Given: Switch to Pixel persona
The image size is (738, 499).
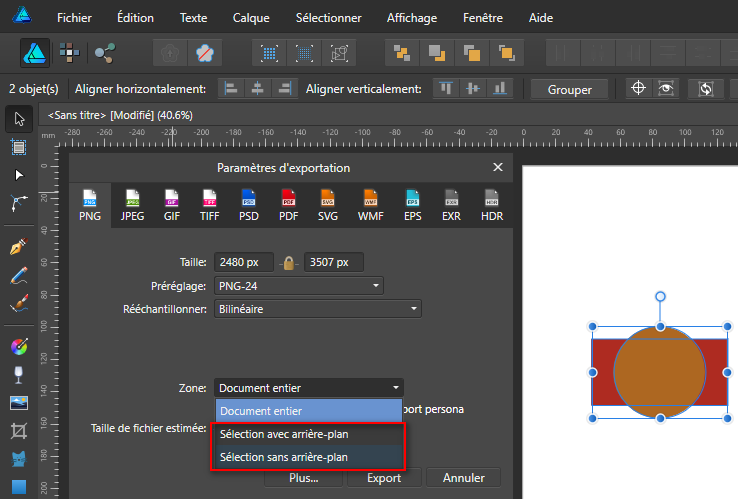Looking at the screenshot, I should 70,53.
